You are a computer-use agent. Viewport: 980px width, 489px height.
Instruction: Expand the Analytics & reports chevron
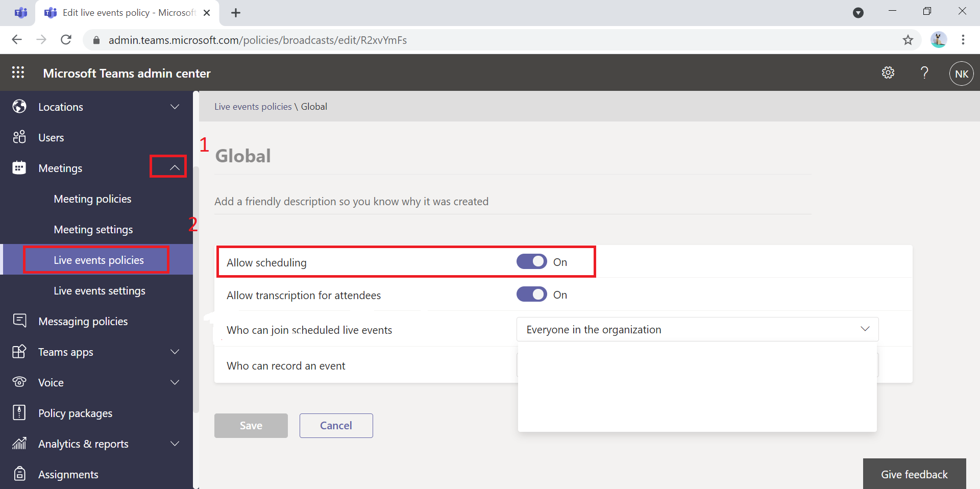click(175, 444)
